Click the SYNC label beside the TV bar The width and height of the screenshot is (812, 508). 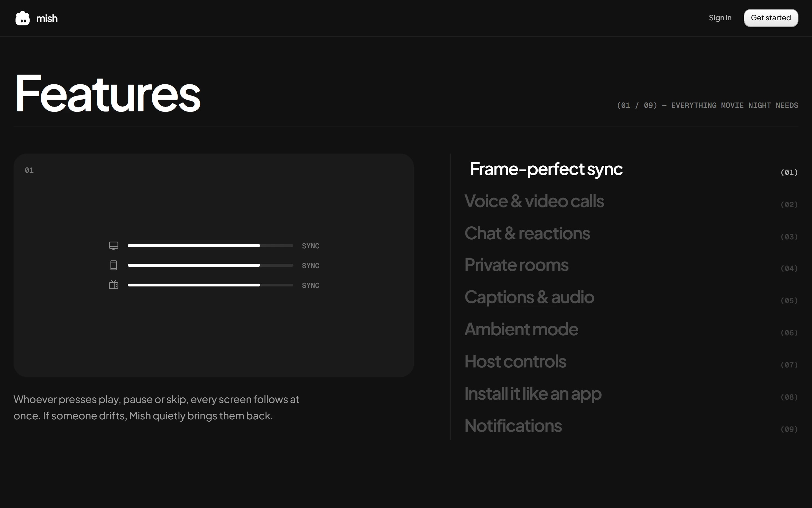[310, 285]
